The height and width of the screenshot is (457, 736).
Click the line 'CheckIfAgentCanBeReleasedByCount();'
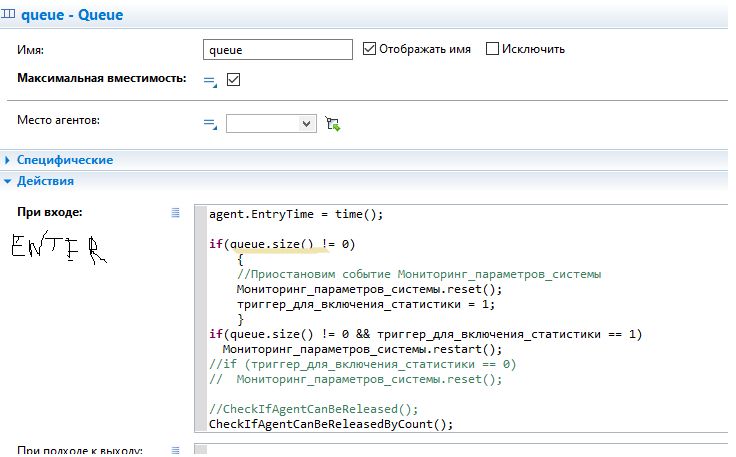331,424
